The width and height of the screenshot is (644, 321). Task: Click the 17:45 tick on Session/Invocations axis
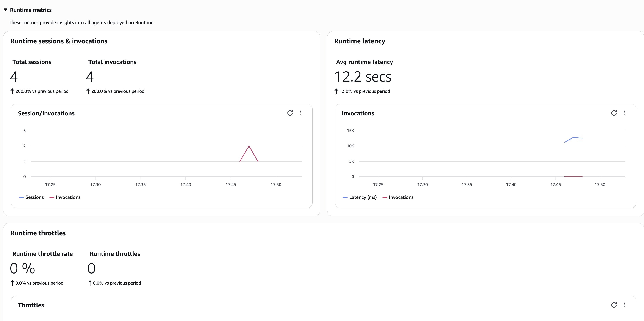(x=230, y=184)
